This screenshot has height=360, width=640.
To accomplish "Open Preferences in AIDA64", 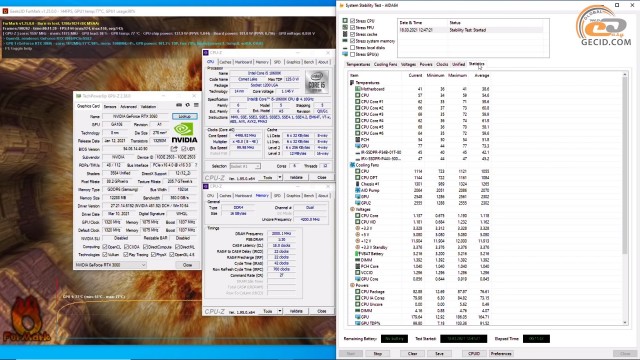I will pos(501,353).
